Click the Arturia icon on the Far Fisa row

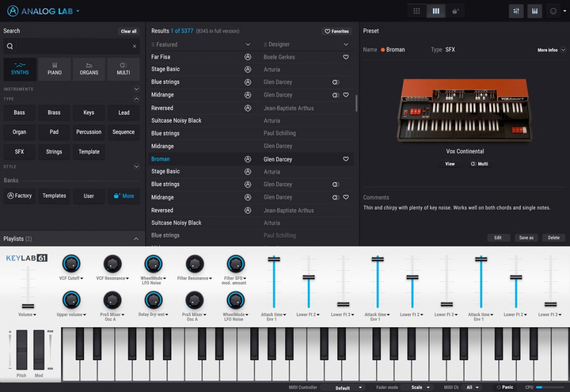tap(248, 56)
